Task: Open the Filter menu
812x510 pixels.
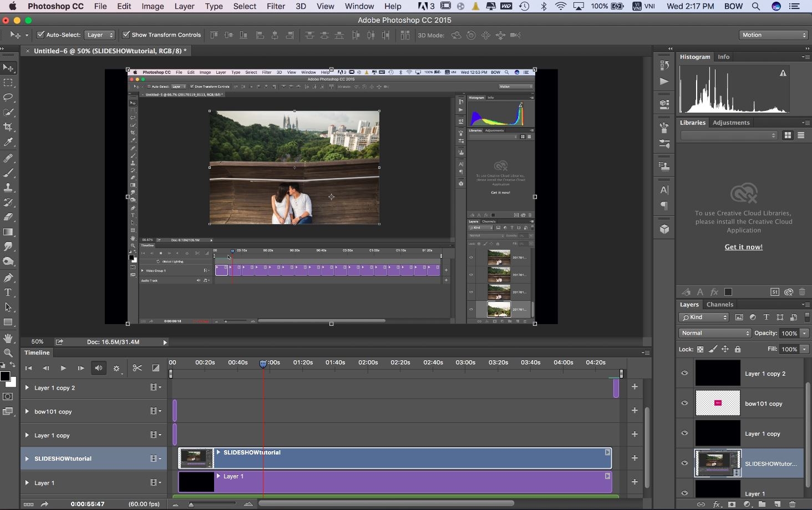Action: (x=276, y=6)
